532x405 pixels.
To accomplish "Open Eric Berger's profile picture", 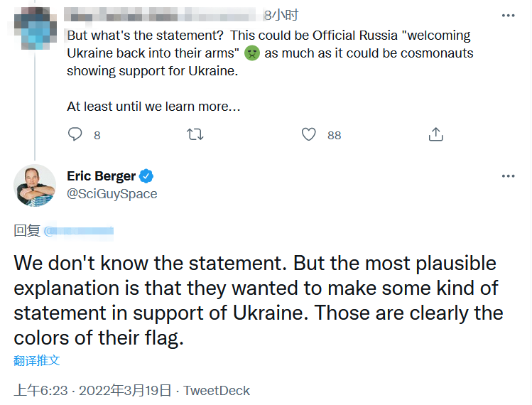I will [35, 185].
